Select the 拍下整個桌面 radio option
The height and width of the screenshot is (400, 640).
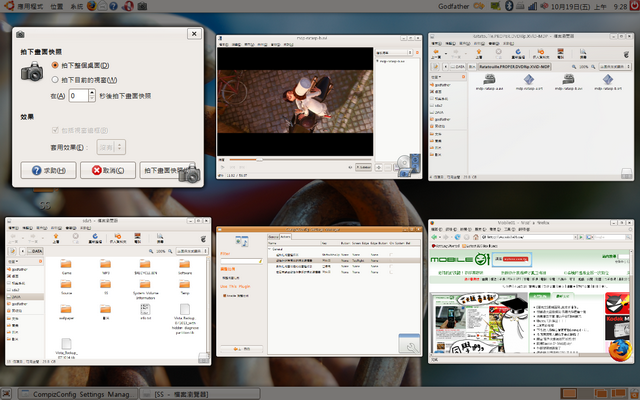click(55, 65)
